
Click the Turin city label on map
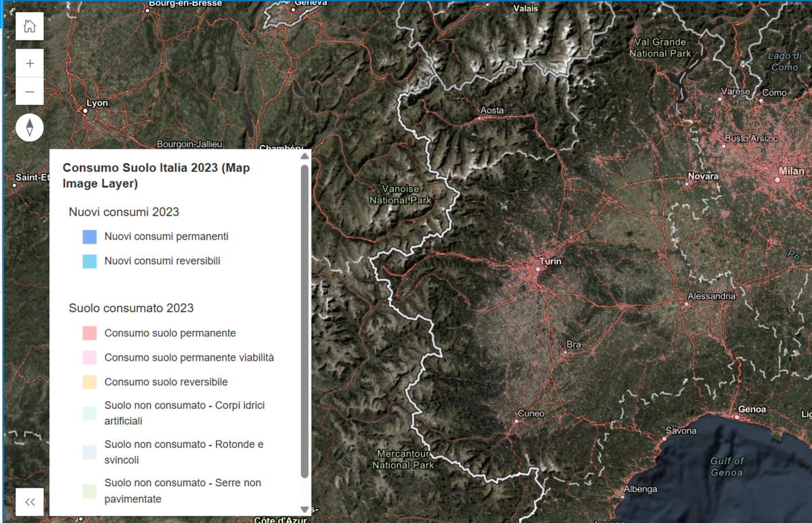click(x=550, y=261)
